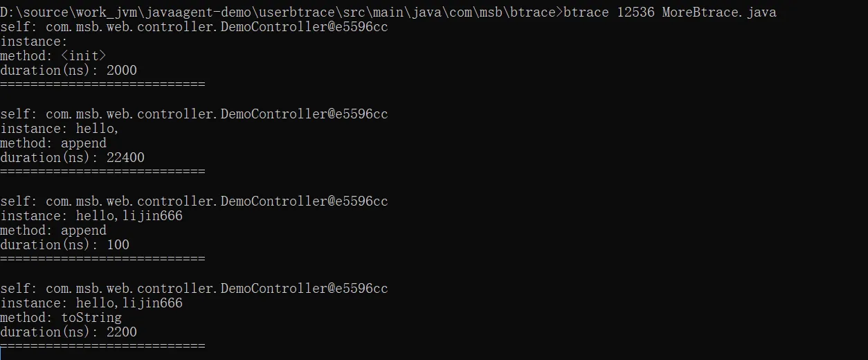Click the 'duration(ns): 100' line
Image resolution: width=868 pixels, height=360 pixels.
tap(64, 245)
